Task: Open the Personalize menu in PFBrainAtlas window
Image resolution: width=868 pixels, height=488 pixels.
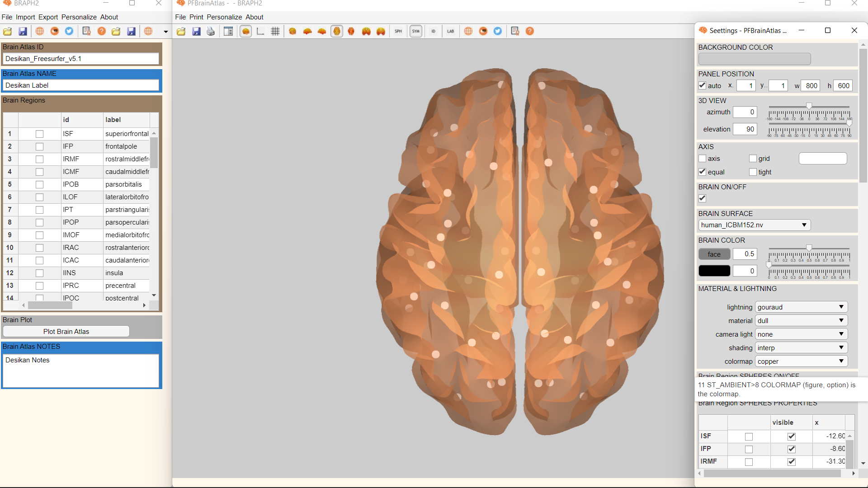Action: [224, 17]
